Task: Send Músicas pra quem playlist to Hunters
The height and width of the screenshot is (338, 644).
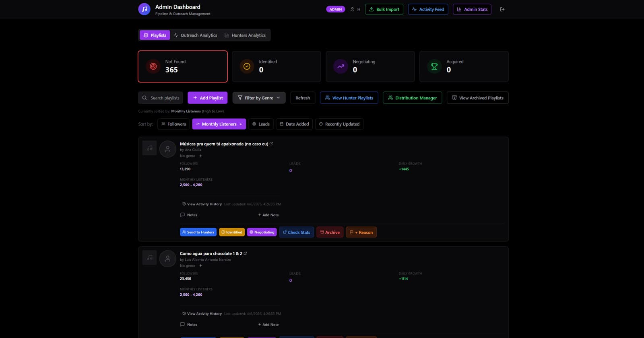Action: pyautogui.click(x=198, y=232)
